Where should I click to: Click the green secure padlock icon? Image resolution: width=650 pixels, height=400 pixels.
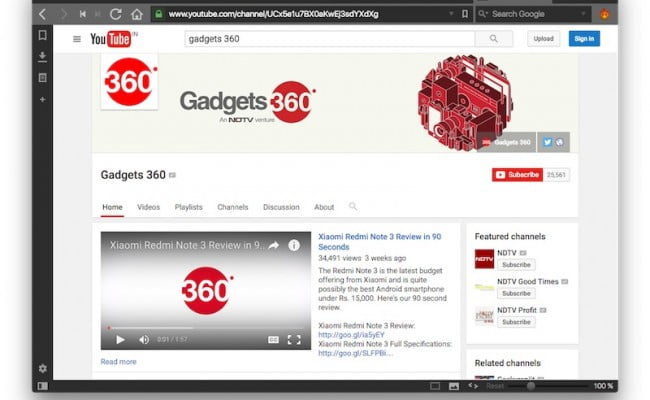(158, 14)
